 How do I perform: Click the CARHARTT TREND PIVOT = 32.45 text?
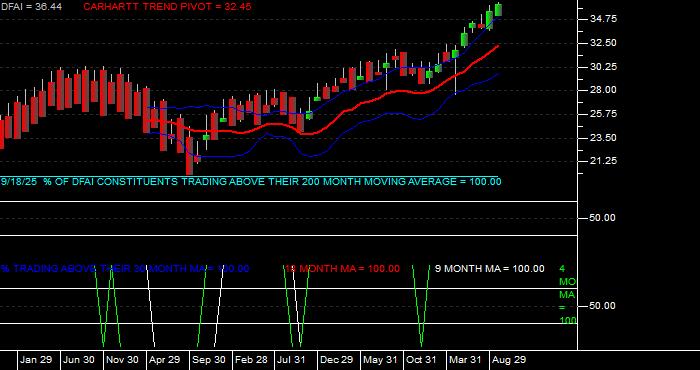(x=167, y=7)
